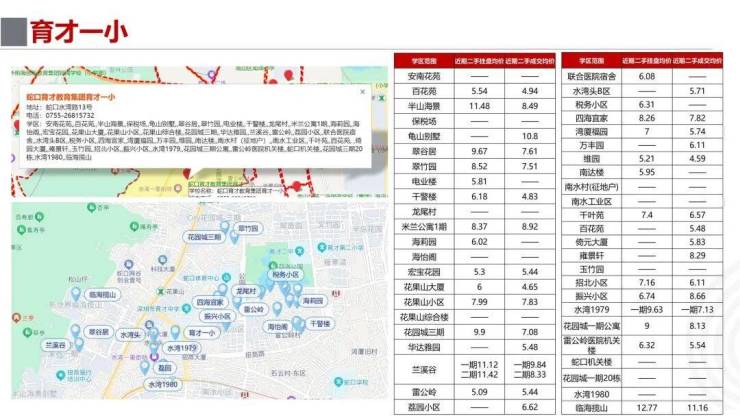Click 8.29 in the 雍景轩 row
The width and height of the screenshot is (740, 416).
coord(697,255)
